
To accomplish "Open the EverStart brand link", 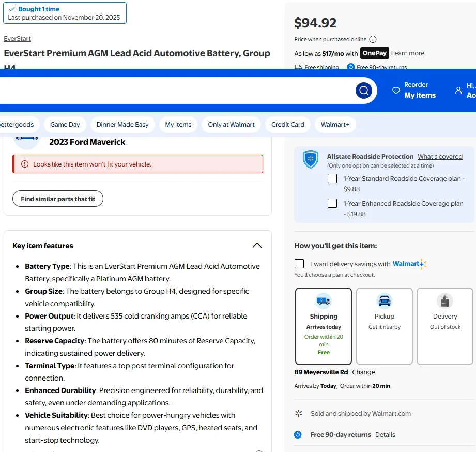I will [17, 39].
